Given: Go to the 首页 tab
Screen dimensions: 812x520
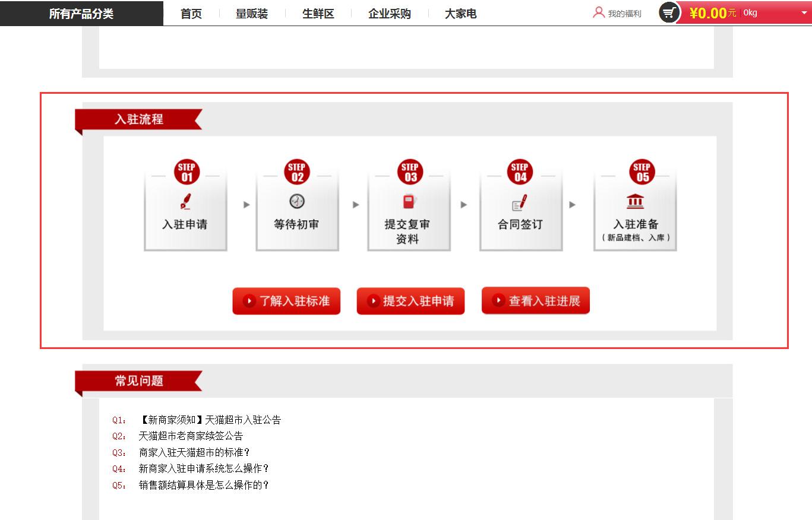Looking at the screenshot, I should (x=191, y=14).
